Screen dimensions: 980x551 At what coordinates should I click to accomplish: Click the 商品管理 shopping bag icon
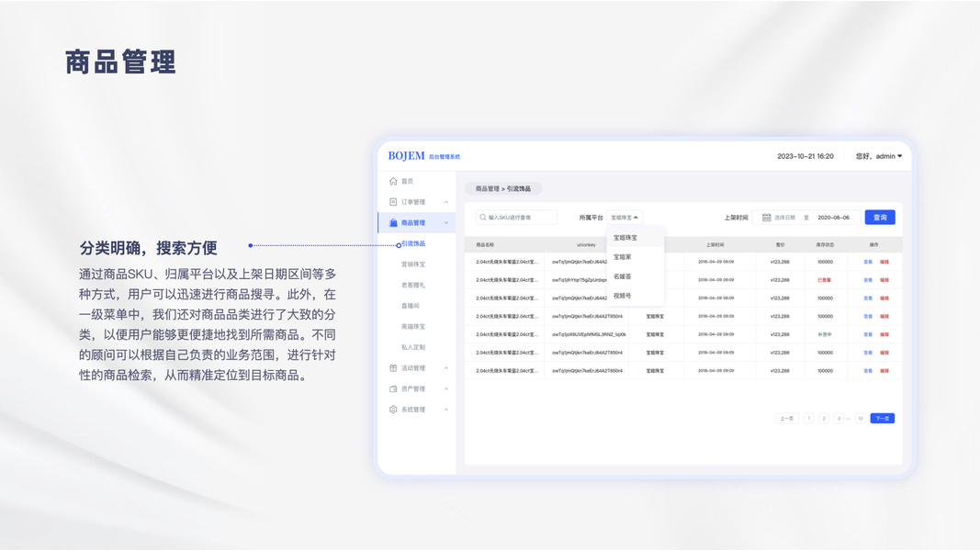[x=393, y=222]
